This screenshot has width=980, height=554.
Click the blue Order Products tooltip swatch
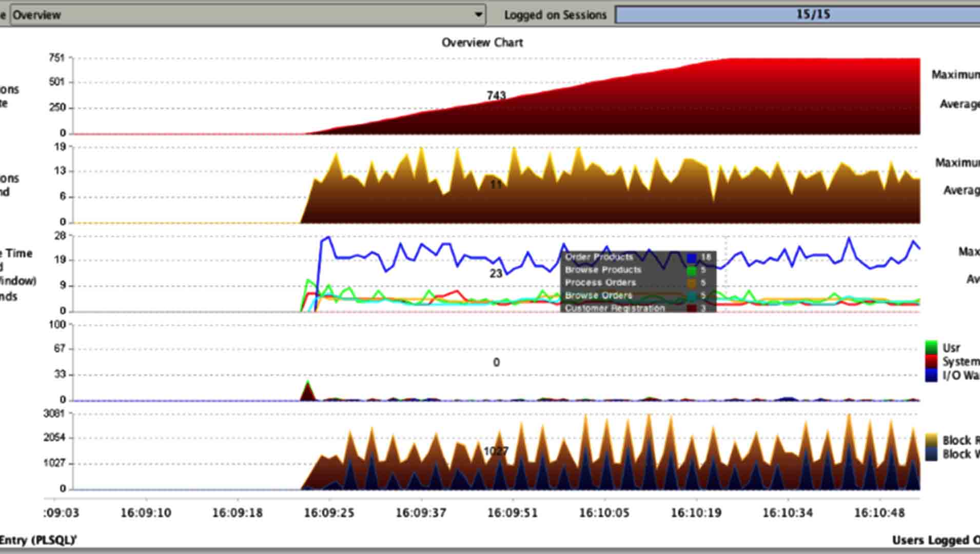(x=692, y=258)
